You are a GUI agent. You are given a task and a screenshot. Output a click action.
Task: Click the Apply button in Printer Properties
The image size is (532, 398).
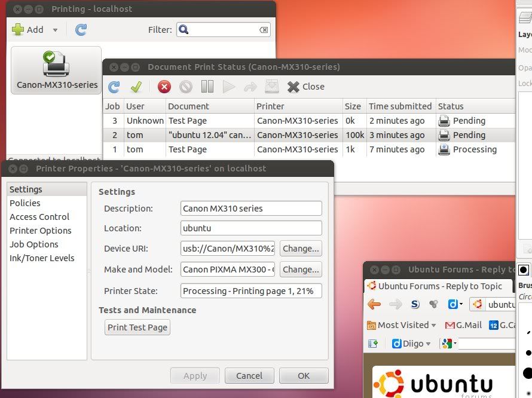pyautogui.click(x=195, y=376)
